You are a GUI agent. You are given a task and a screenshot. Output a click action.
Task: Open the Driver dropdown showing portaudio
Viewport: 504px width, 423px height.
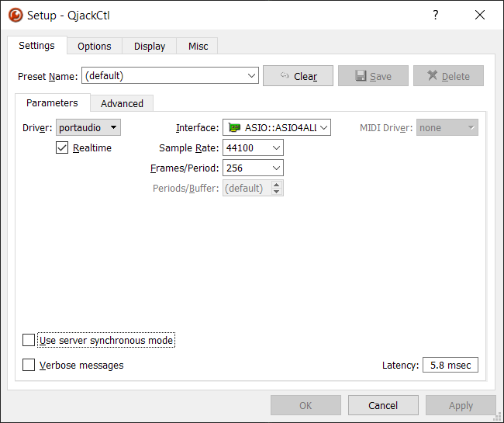[x=88, y=127]
